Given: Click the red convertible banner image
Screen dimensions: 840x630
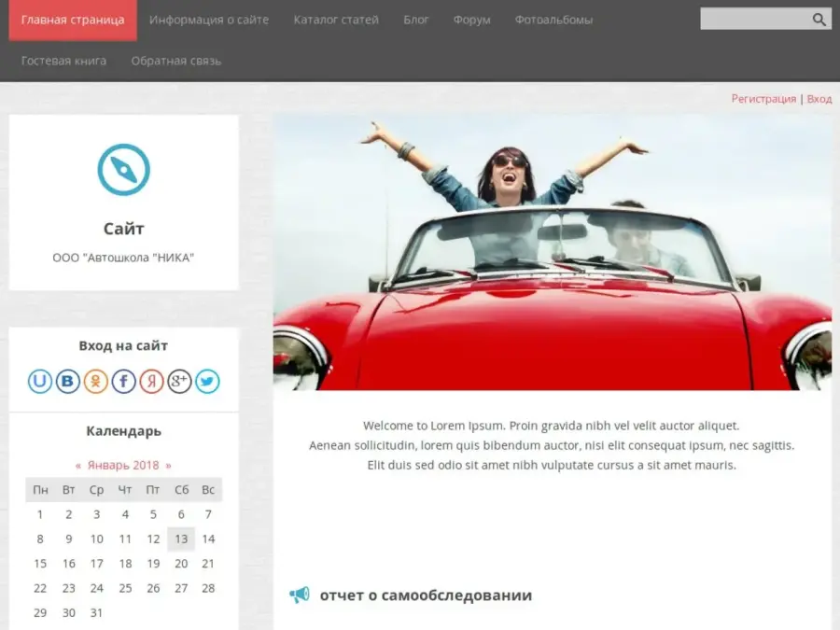Looking at the screenshot, I should pos(552,252).
